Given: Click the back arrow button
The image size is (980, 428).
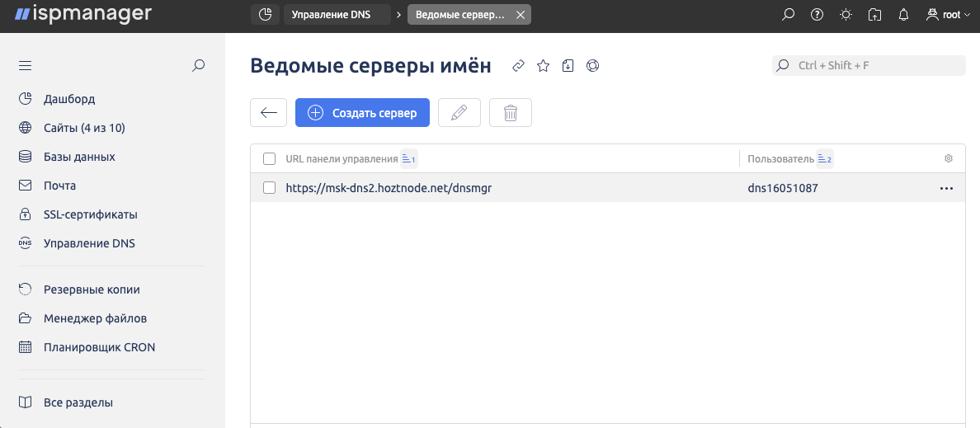Looking at the screenshot, I should 268,113.
